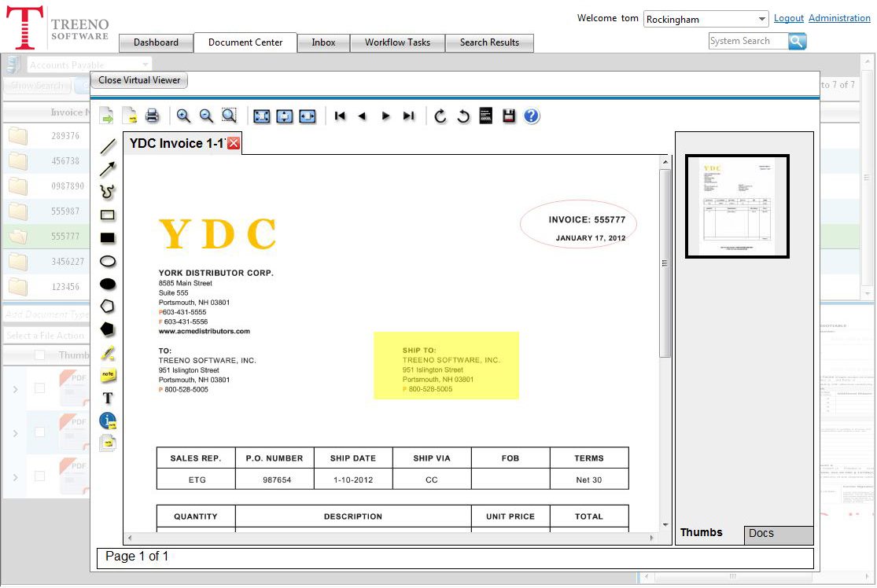Screen dimensions: 877x588
Task: Close the YDC Invoice 1-1 tab
Action: pos(234,143)
